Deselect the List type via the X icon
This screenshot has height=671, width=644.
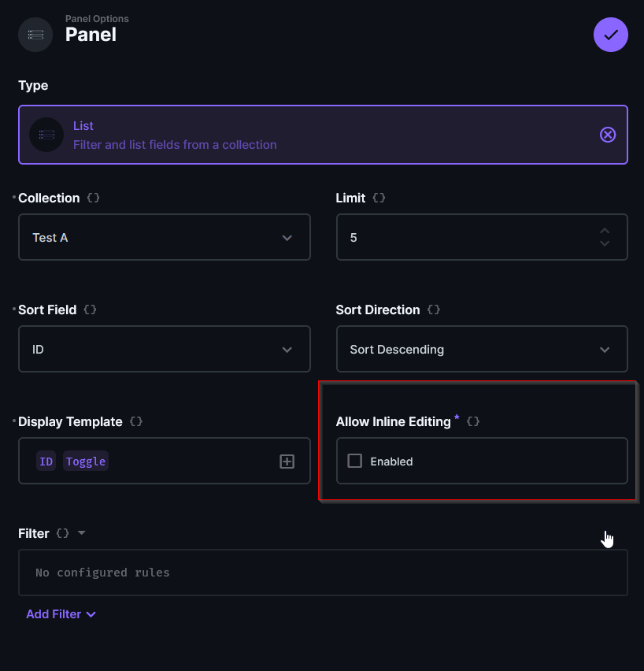608,135
